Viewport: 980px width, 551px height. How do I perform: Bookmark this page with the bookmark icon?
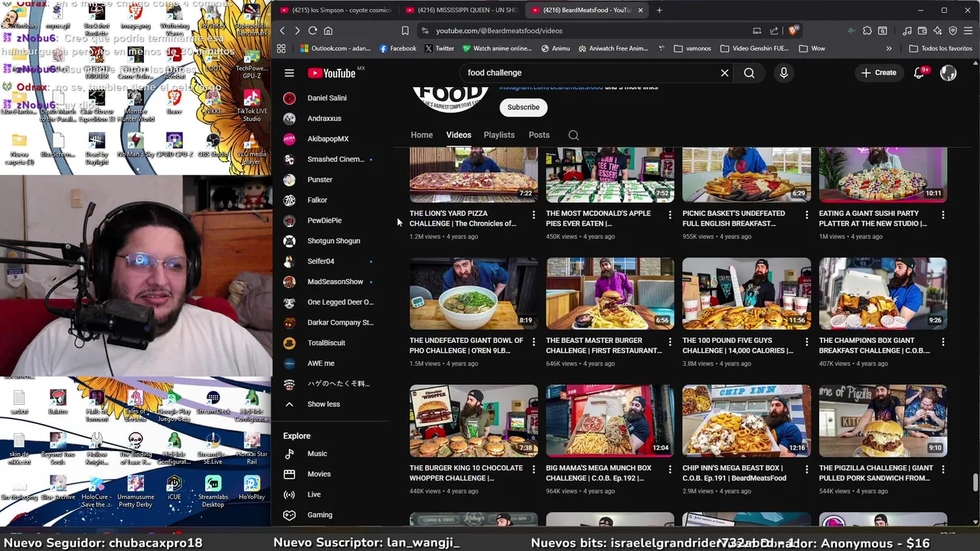(405, 31)
